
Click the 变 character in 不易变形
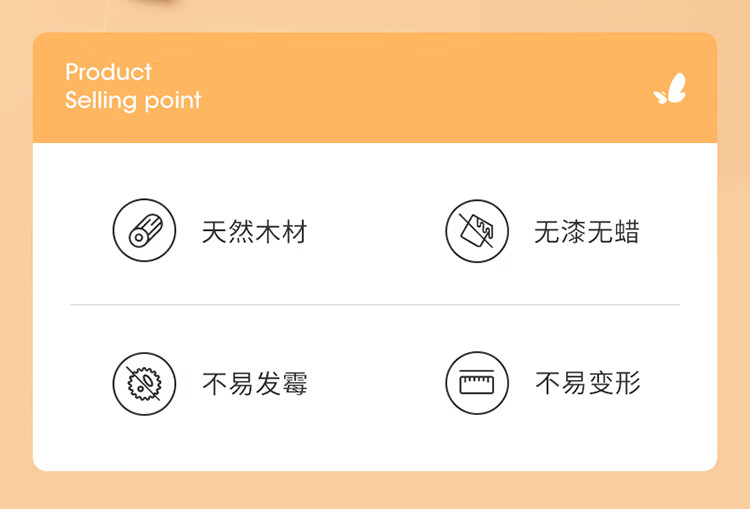click(x=601, y=383)
